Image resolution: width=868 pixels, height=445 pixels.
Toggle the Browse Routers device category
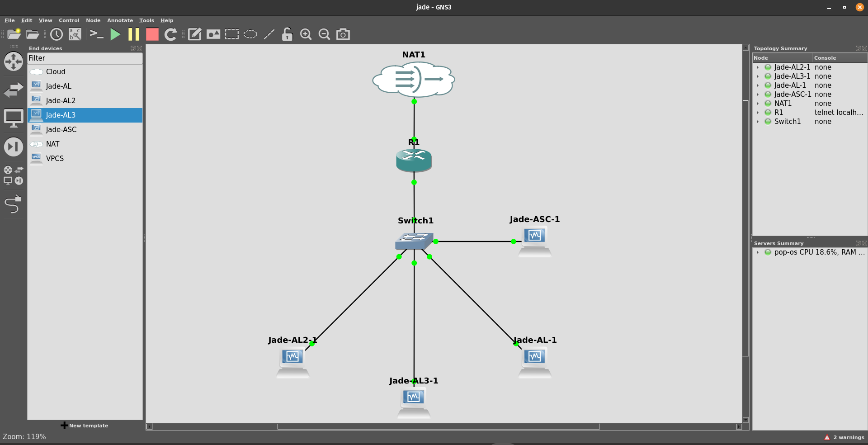pos(13,62)
